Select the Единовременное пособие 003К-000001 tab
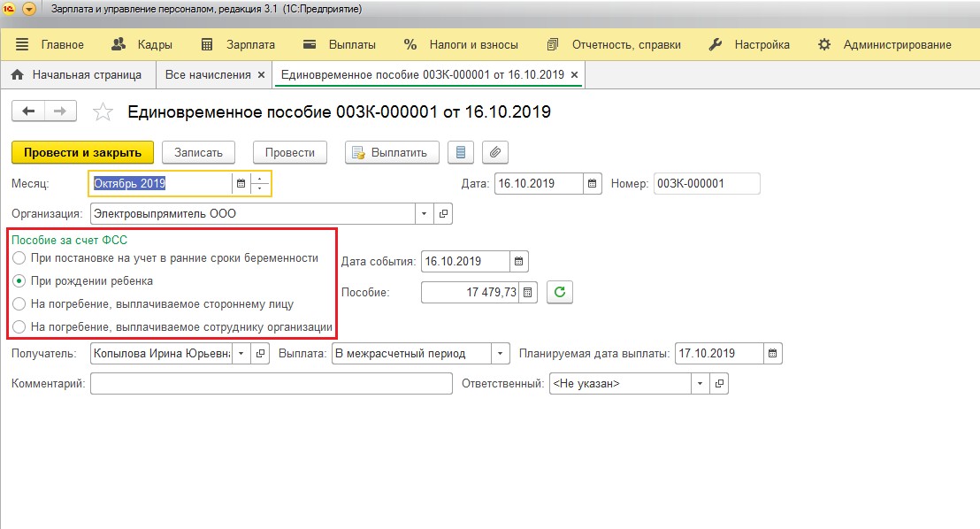The height and width of the screenshot is (529, 980). click(423, 75)
